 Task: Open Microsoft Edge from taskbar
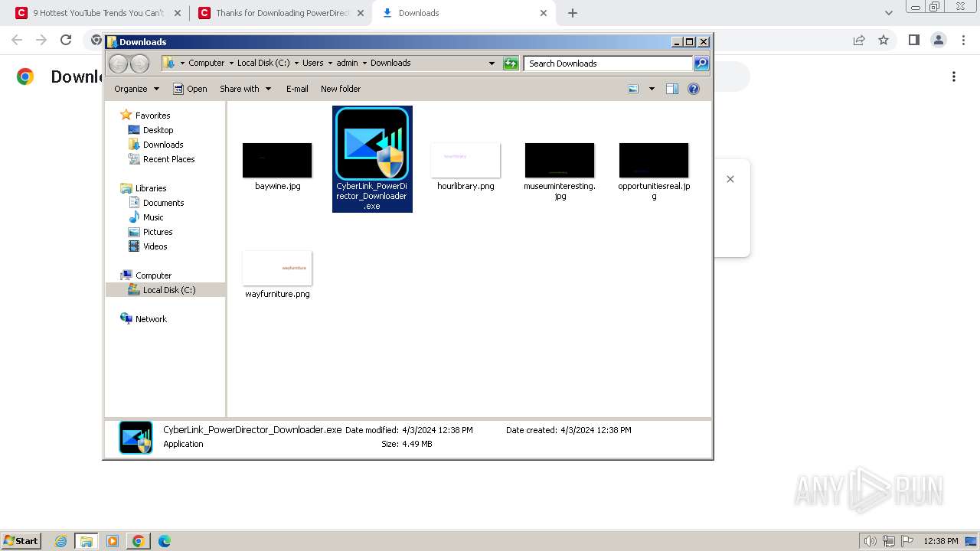[165, 541]
